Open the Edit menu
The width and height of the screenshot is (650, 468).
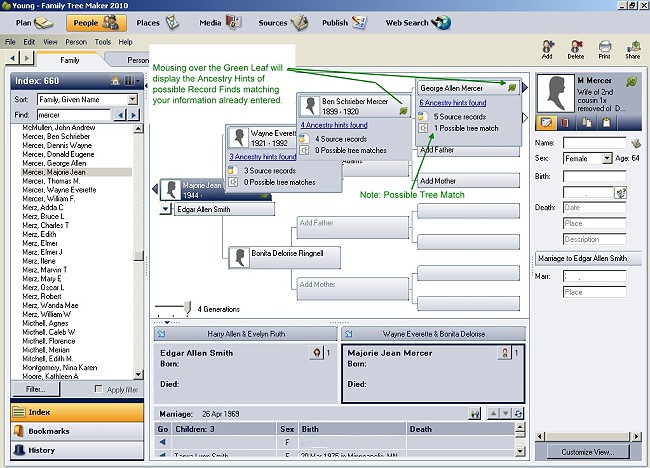pos(29,42)
